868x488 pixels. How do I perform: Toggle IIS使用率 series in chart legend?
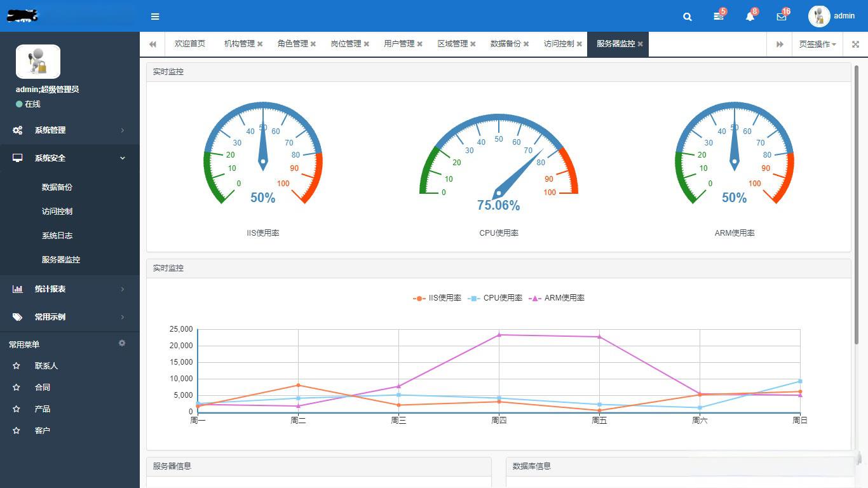pos(437,298)
